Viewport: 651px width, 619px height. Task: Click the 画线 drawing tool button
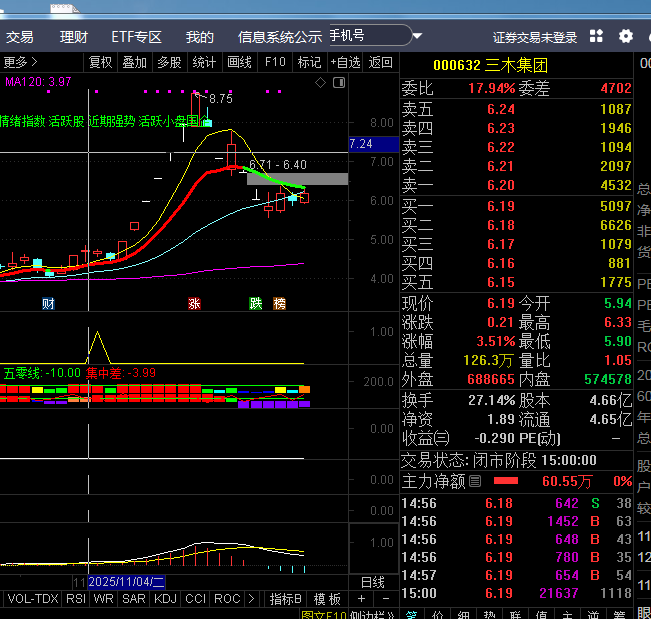pyautogui.click(x=240, y=62)
